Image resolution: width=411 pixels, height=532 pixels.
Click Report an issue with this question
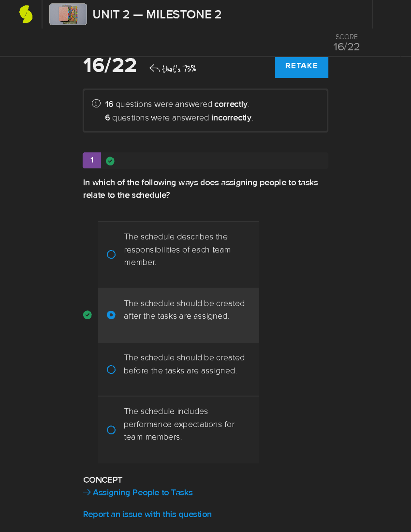(x=147, y=514)
